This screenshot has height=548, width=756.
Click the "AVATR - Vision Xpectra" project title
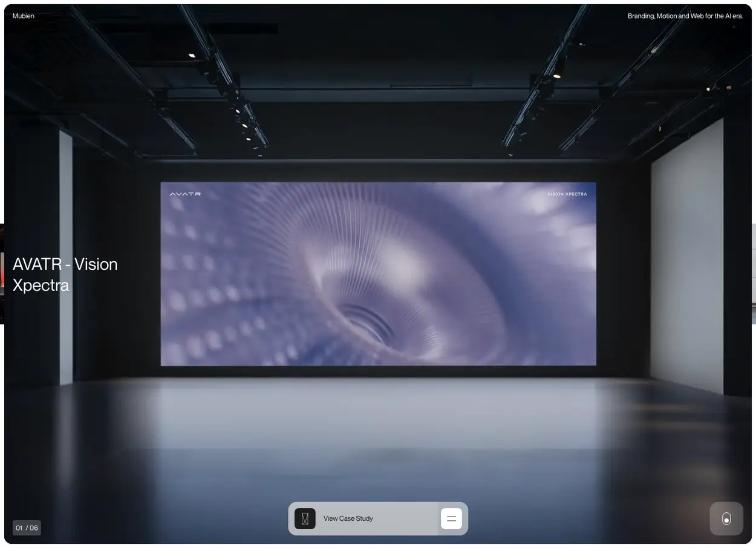tap(65, 274)
